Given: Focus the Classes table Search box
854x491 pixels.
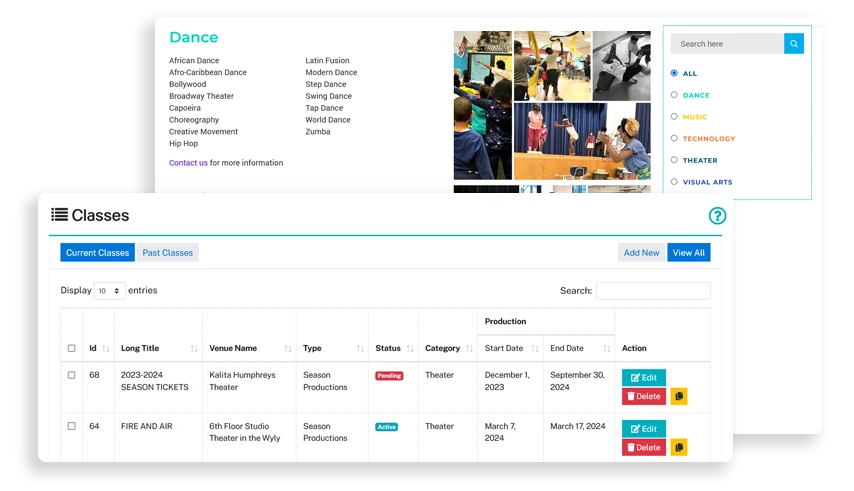Looking at the screenshot, I should coord(653,291).
